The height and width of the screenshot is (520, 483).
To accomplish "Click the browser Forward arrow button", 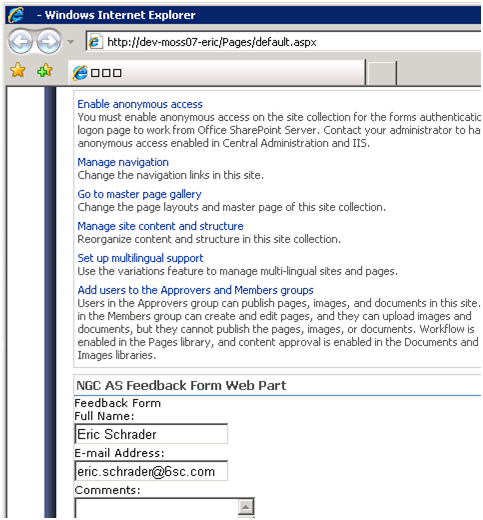I will [x=49, y=42].
